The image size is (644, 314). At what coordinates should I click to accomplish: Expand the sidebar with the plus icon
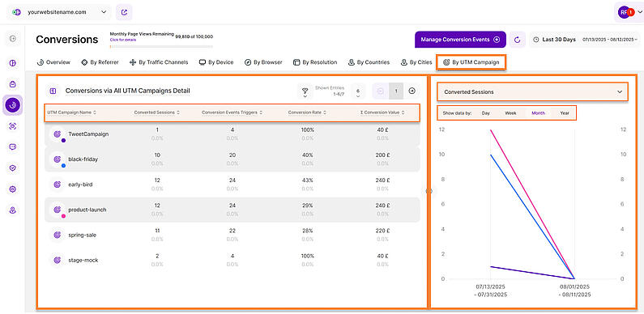tap(13, 39)
